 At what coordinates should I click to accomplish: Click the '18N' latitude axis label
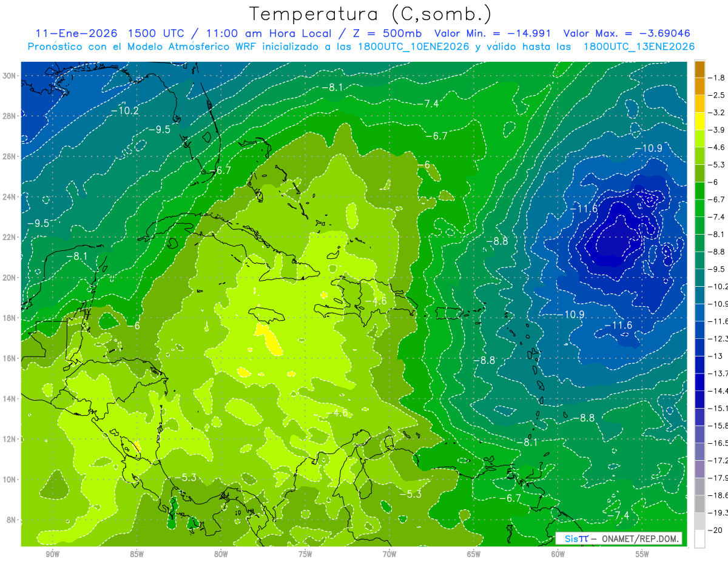click(x=9, y=318)
